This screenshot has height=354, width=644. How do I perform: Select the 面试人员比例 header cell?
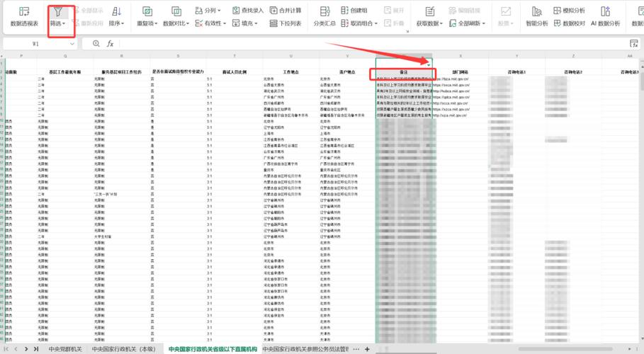pyautogui.click(x=235, y=72)
